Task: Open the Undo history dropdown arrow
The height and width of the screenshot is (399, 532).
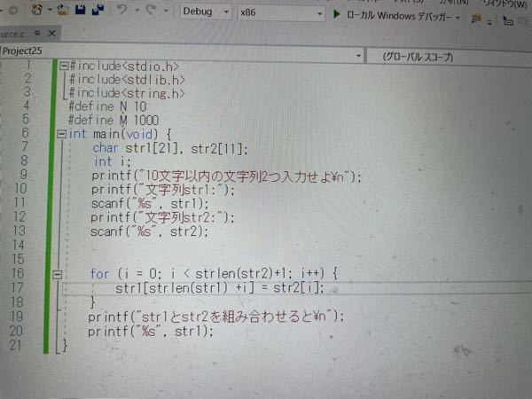Action: (137, 11)
